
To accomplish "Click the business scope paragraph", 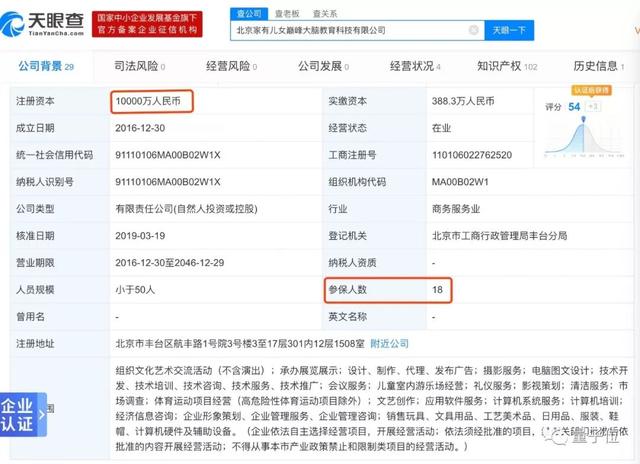I will (x=371, y=408).
